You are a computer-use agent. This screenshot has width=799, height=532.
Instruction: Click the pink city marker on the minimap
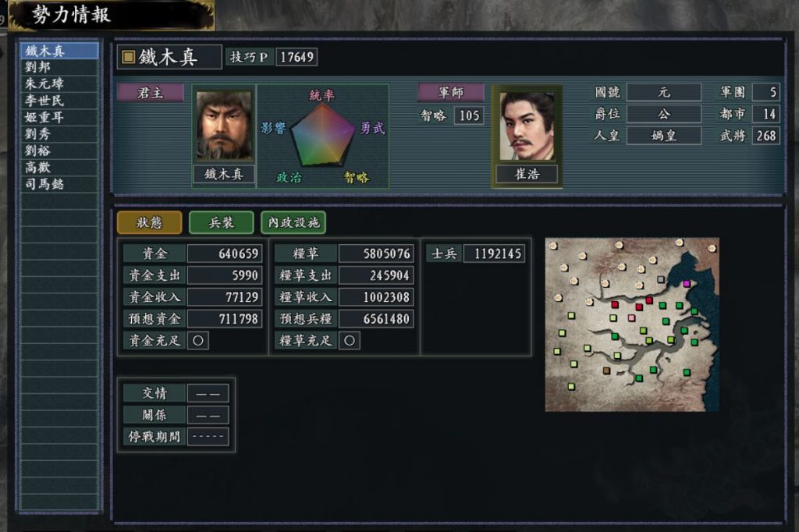pyautogui.click(x=632, y=317)
